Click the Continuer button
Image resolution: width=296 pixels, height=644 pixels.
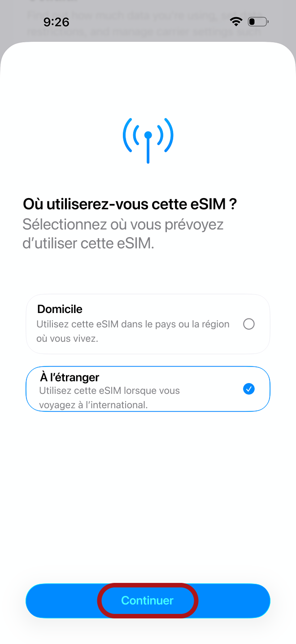coord(148,601)
